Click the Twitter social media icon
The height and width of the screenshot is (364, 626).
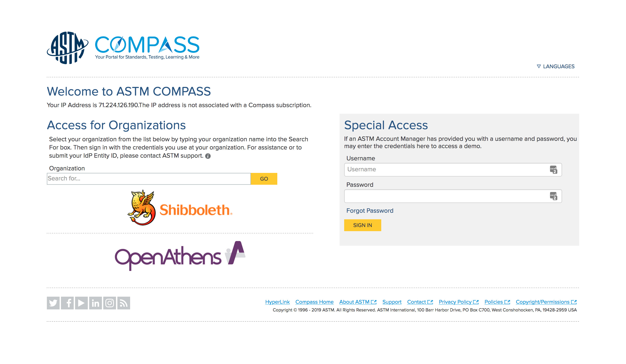pyautogui.click(x=53, y=303)
